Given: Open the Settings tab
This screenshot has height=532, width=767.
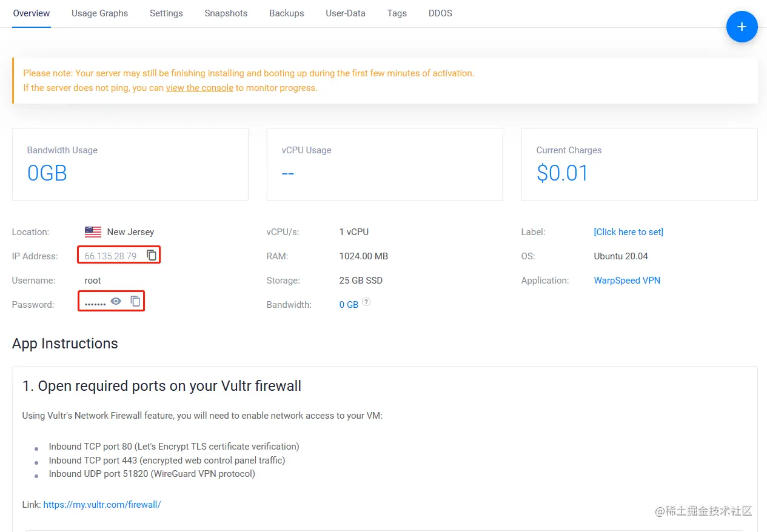Looking at the screenshot, I should tap(166, 13).
